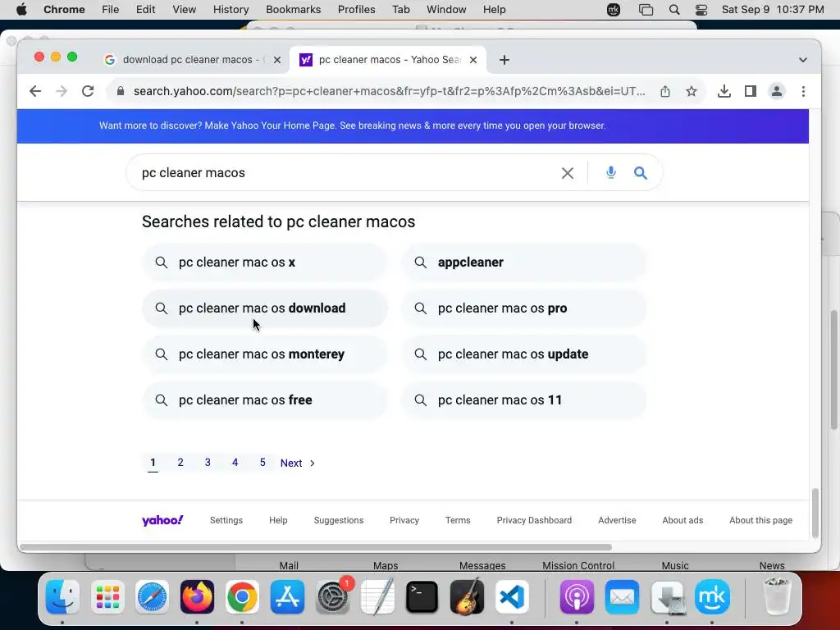840x630 pixels.
Task: Click the horizontal scrollbar of the page
Action: [316, 547]
